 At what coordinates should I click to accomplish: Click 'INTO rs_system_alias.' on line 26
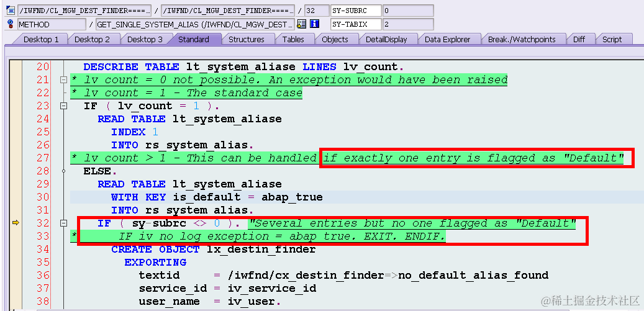coord(183,145)
